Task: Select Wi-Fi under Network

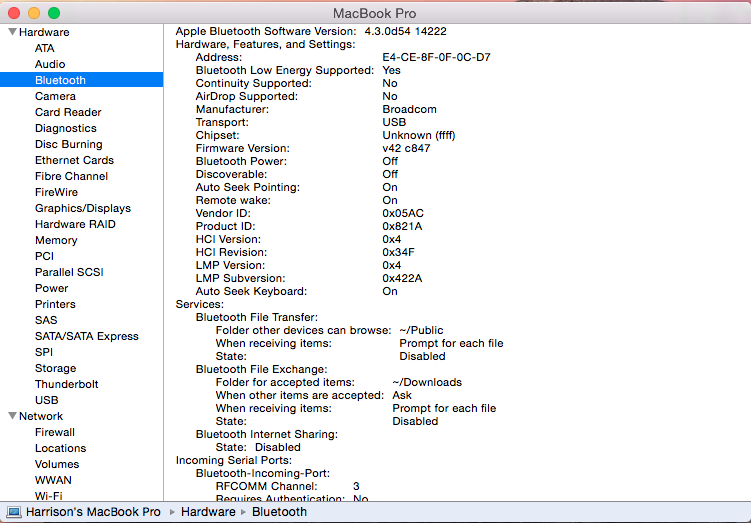Action: coord(48,496)
